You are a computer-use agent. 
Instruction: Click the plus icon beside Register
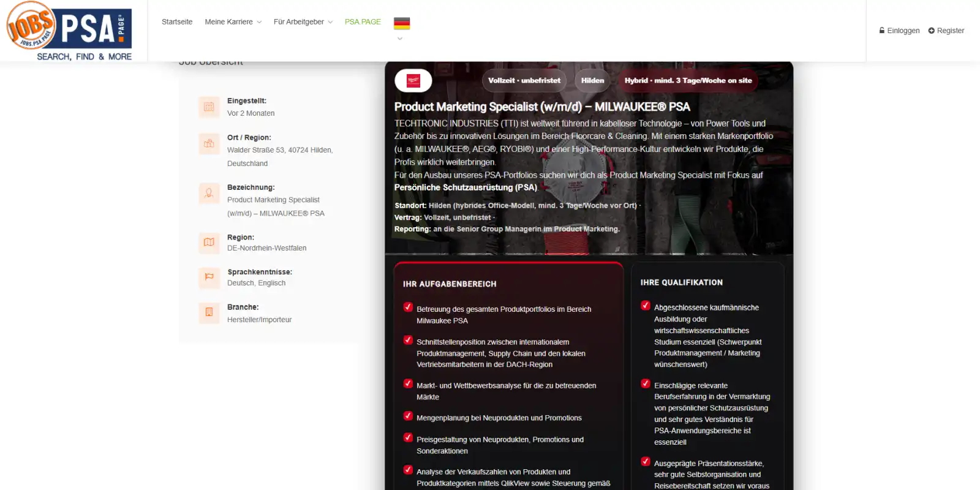(x=932, y=31)
